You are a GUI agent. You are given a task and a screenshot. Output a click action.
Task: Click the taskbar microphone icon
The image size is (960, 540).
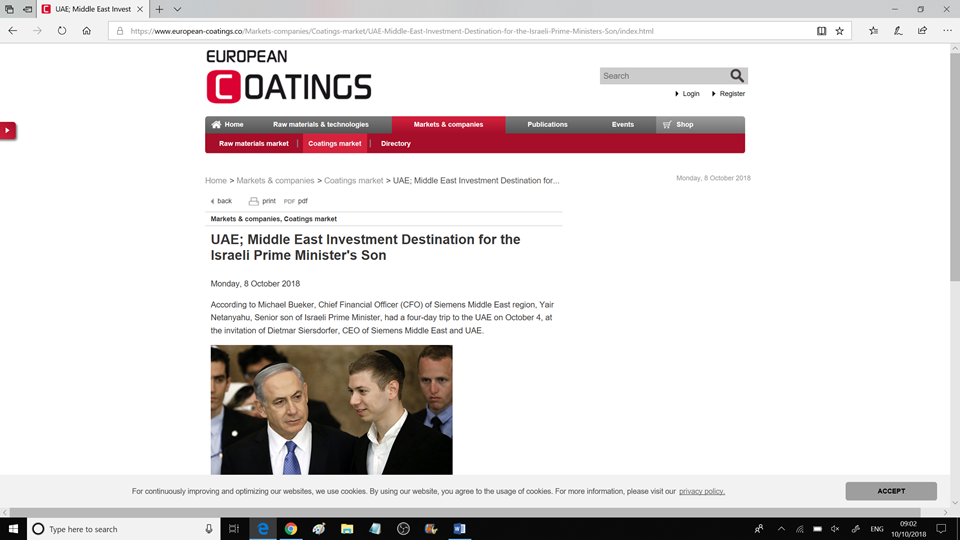click(x=209, y=529)
